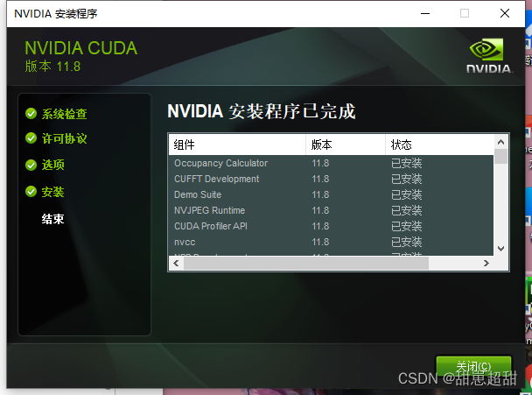Screen dimensions: 532x395
Task: Select the 安装 step in the sidebar
Action: [52, 192]
